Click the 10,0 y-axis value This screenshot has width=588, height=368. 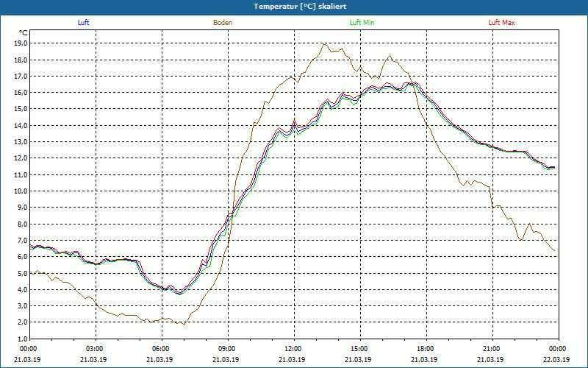tap(21, 191)
